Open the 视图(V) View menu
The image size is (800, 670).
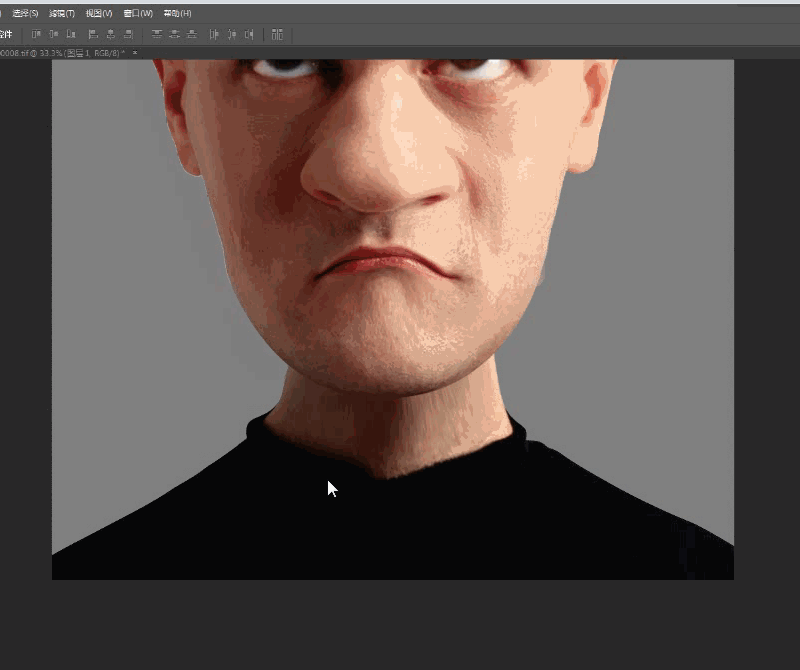(x=99, y=13)
